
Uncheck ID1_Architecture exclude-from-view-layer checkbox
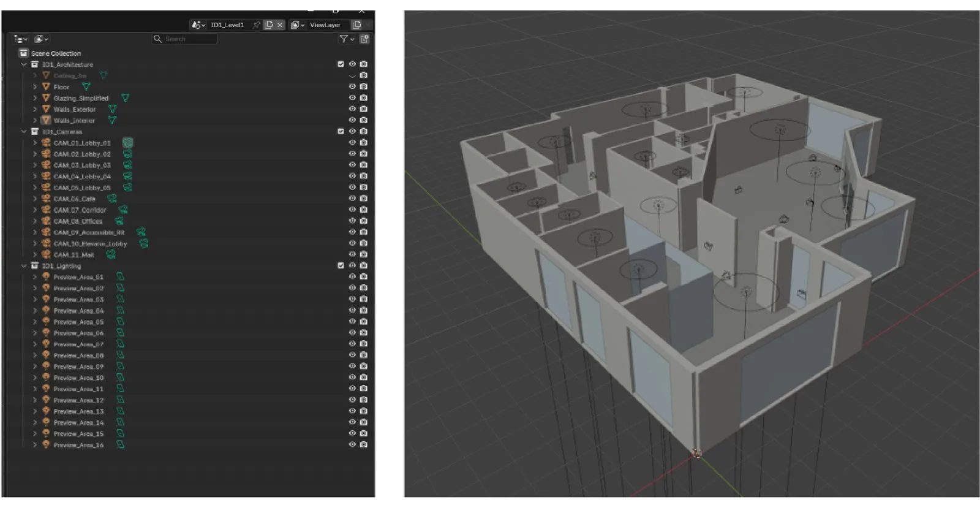pyautogui.click(x=341, y=64)
